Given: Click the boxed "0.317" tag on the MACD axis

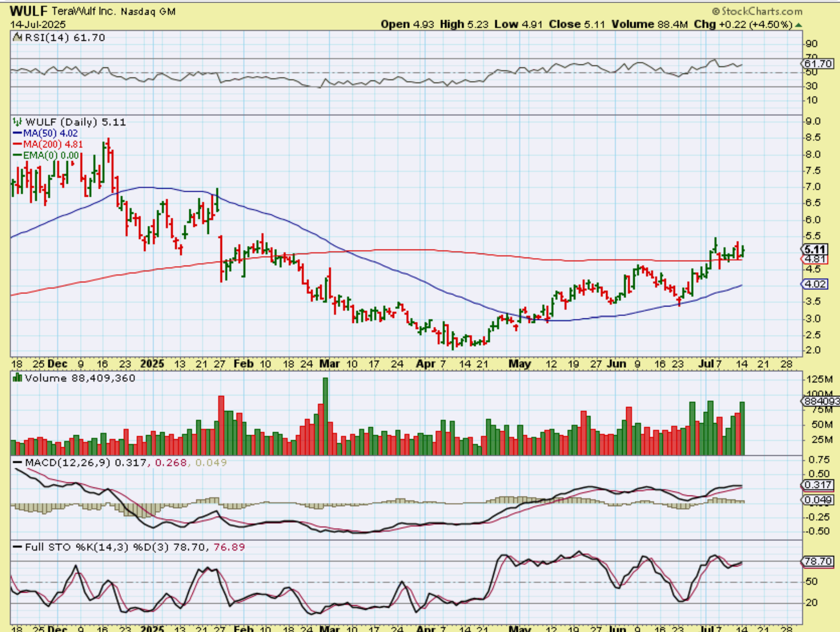Looking at the screenshot, I should click(818, 485).
